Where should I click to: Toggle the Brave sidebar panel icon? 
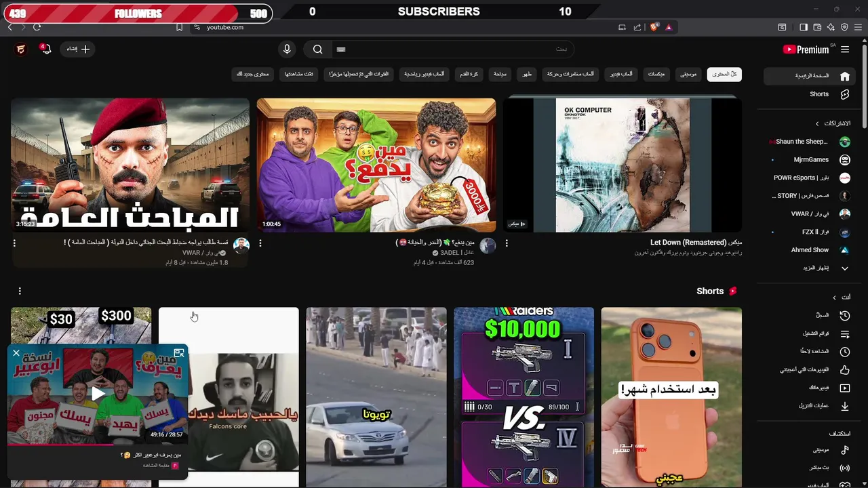coord(804,27)
